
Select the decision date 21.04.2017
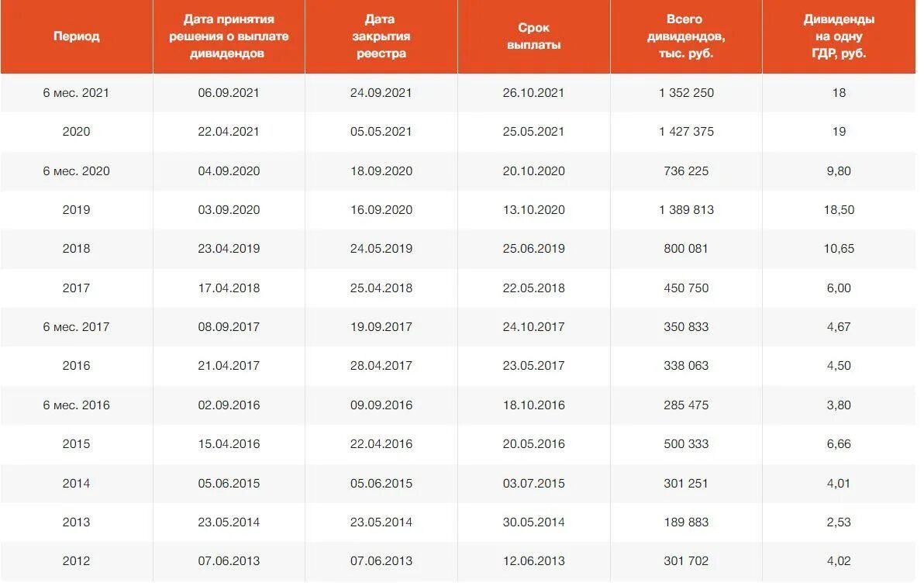[229, 367]
